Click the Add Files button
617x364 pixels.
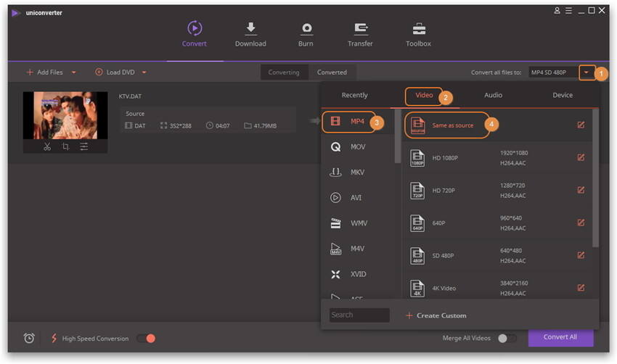[x=44, y=73]
